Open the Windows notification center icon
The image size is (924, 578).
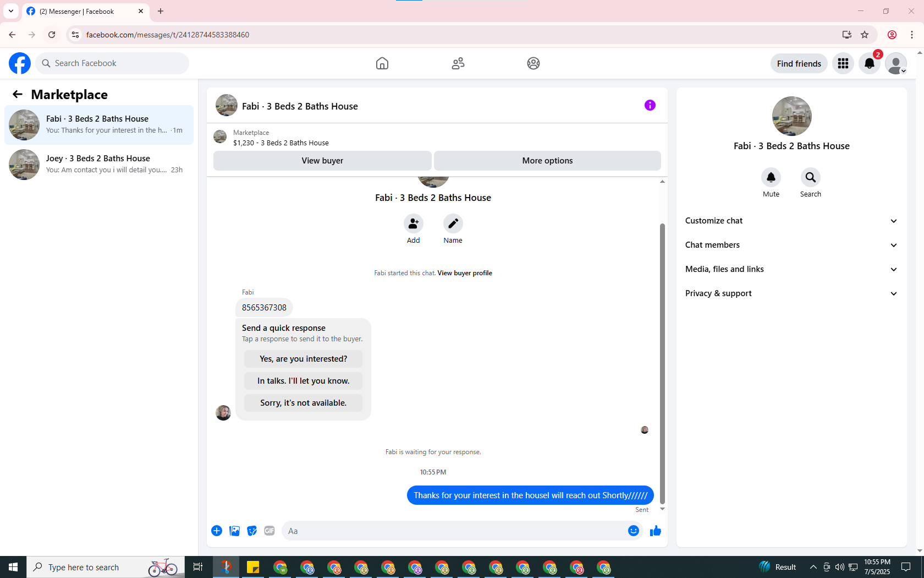906,567
